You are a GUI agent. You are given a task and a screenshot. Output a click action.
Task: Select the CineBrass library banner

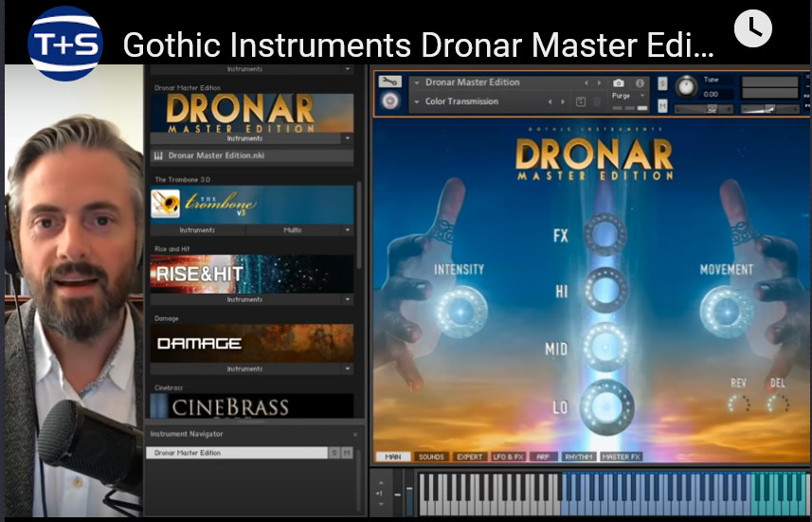coord(252,406)
